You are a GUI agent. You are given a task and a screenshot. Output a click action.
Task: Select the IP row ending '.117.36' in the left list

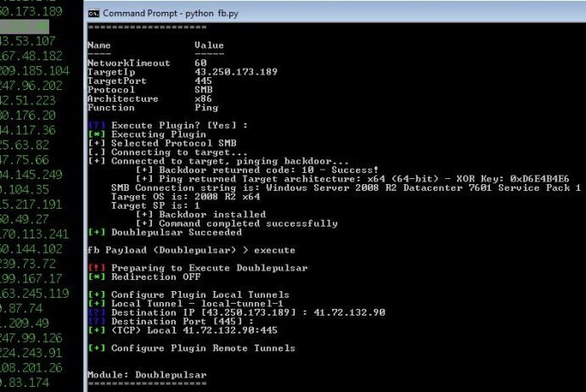coord(28,131)
